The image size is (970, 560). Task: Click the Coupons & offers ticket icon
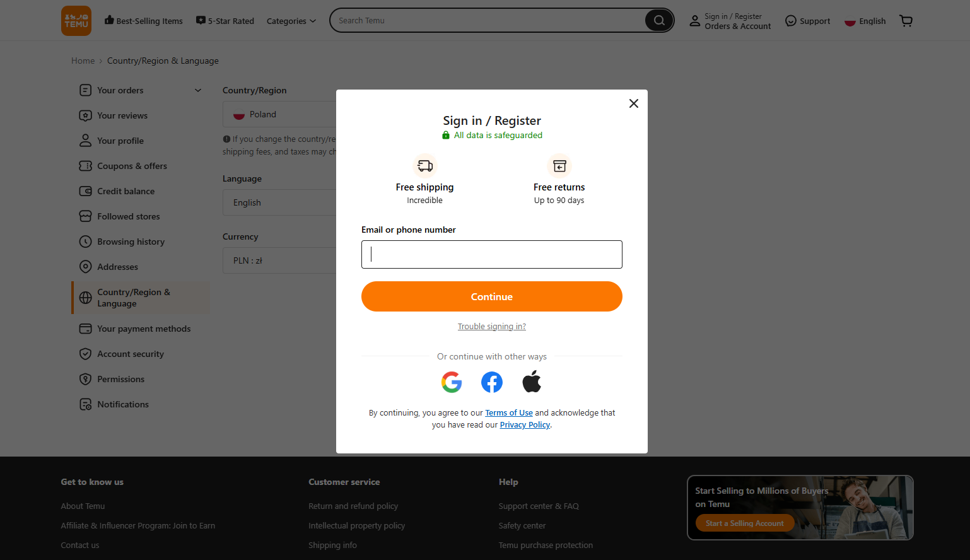click(x=85, y=166)
